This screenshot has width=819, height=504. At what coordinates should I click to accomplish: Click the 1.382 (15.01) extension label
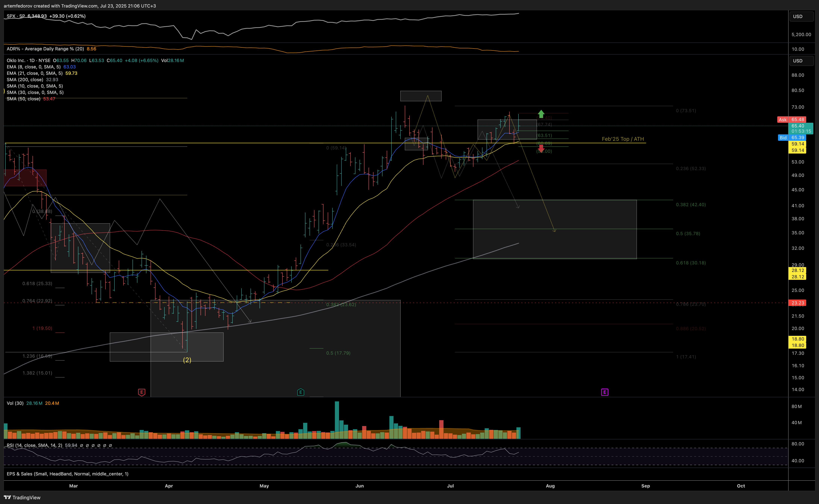pyautogui.click(x=37, y=373)
